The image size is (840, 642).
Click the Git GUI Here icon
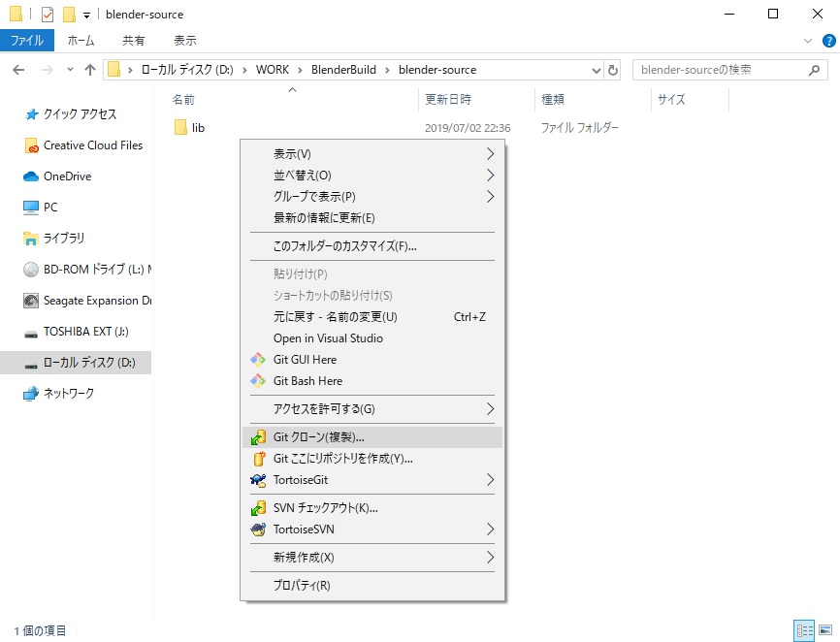pos(258,359)
